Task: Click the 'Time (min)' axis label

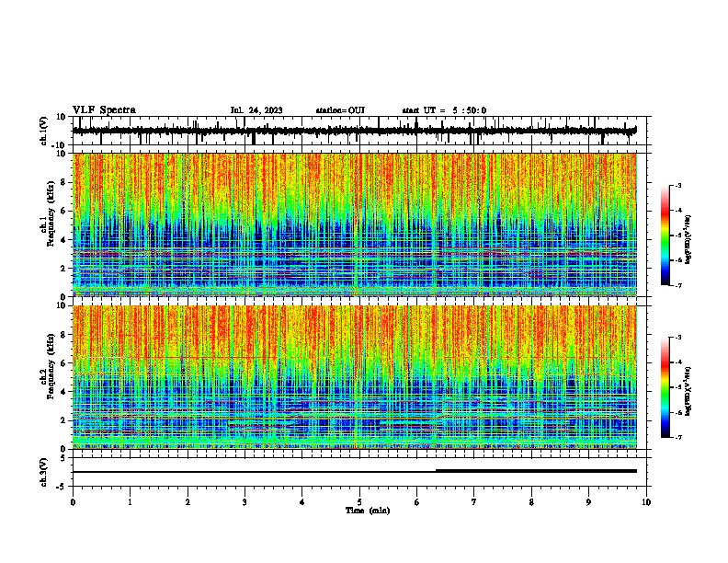Action: [x=368, y=511]
